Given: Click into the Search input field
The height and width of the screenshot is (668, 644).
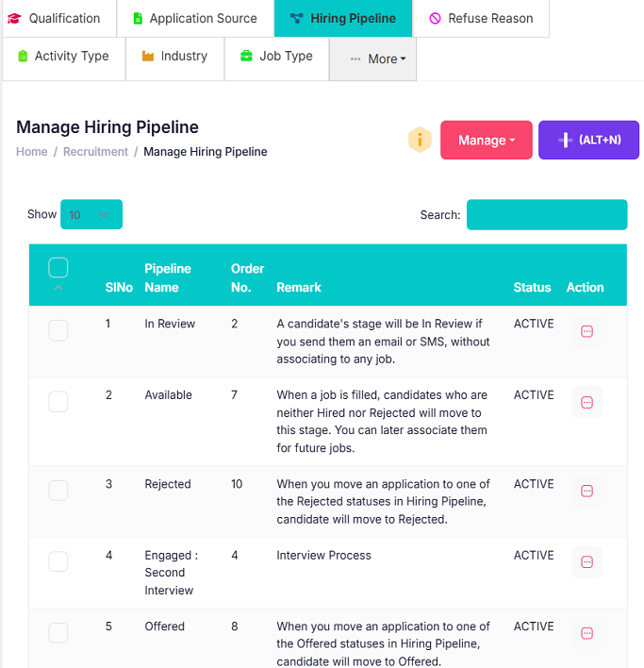Looking at the screenshot, I should click(x=547, y=215).
